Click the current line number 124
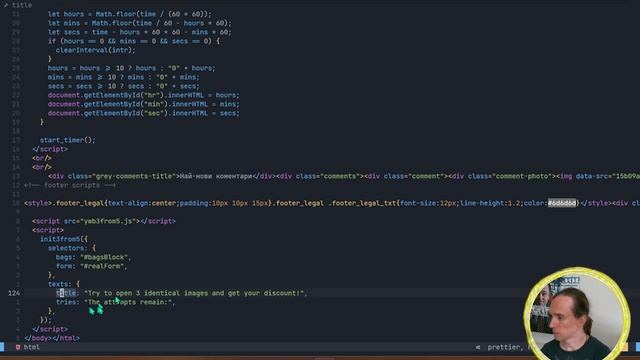Image resolution: width=640 pixels, height=360 pixels. (x=14, y=293)
